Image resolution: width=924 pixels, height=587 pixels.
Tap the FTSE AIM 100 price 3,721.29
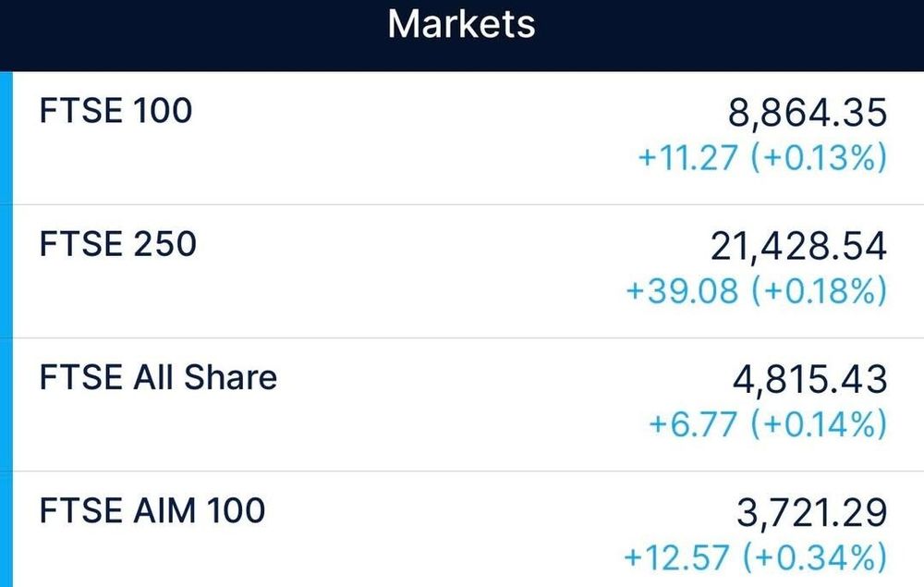tap(812, 512)
